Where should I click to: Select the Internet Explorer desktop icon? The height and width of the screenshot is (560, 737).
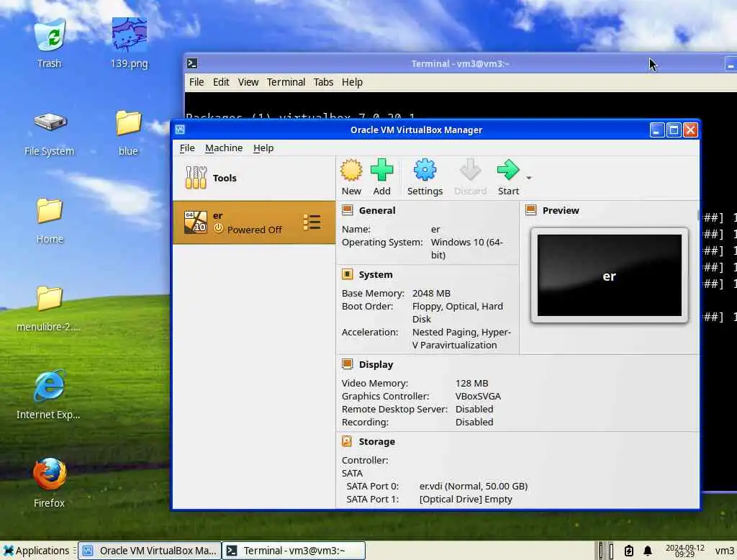click(x=48, y=395)
